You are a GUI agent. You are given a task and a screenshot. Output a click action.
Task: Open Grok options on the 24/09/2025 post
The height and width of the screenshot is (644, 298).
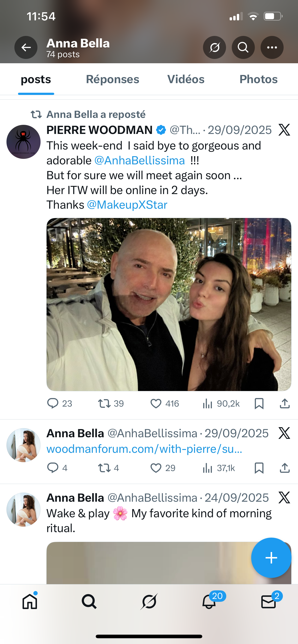(x=284, y=498)
